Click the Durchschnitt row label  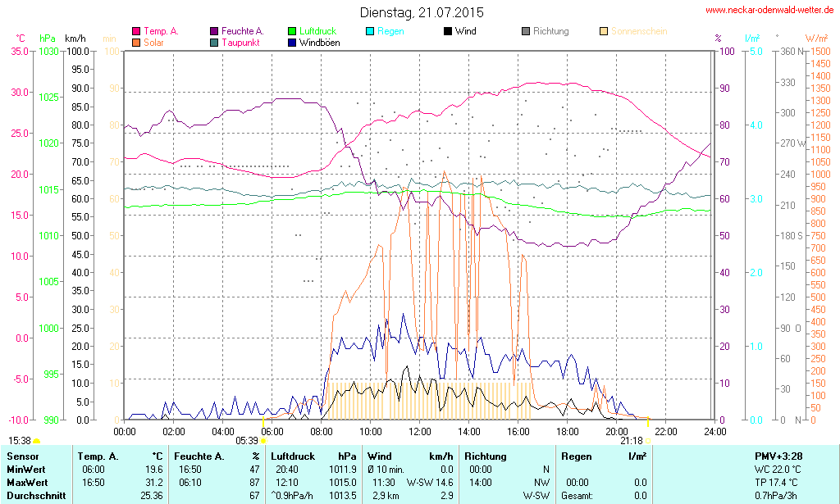[34, 496]
